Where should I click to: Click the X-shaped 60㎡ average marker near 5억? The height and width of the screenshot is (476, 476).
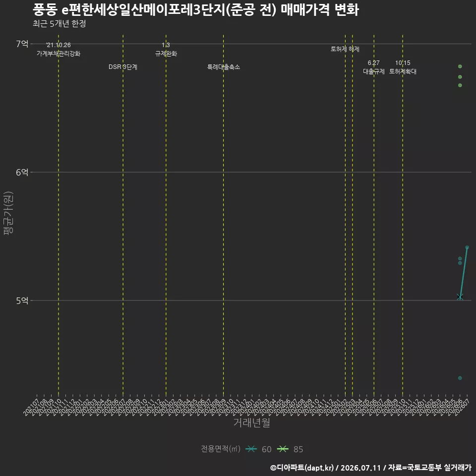[x=460, y=297]
